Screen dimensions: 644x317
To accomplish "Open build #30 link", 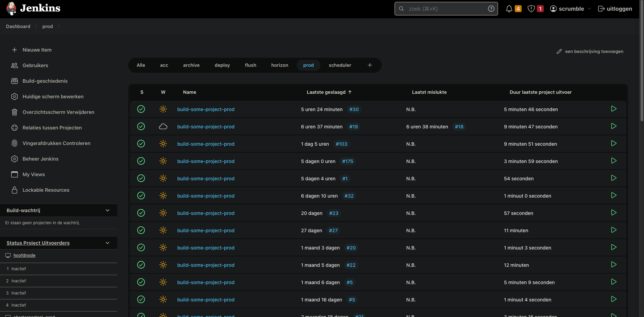I will coord(354,109).
